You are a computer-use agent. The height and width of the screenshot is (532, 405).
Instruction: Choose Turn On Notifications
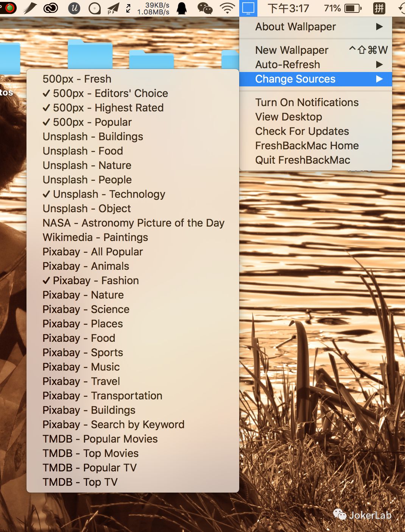[316, 102]
